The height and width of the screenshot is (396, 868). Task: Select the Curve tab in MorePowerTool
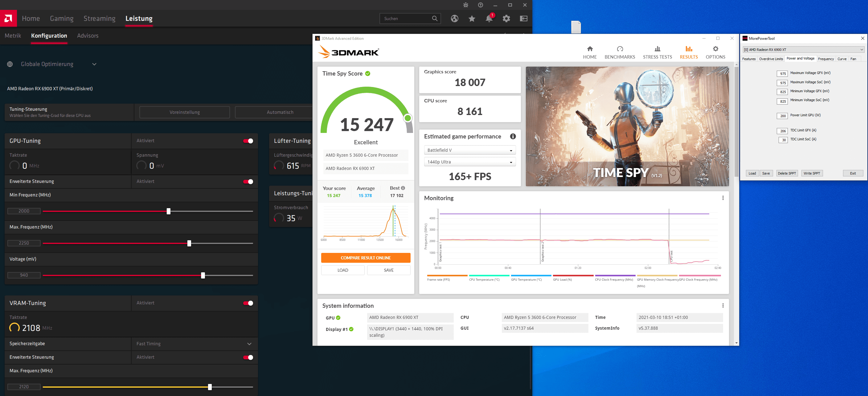842,59
